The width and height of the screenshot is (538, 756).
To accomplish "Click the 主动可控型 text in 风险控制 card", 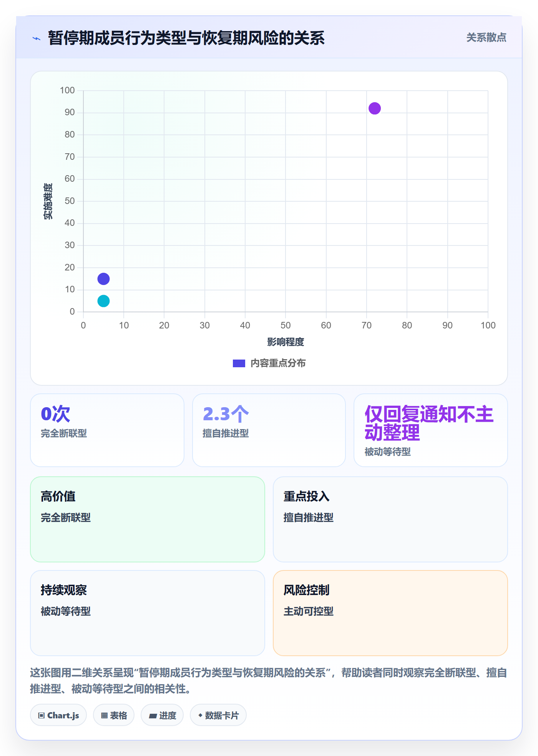I will (x=308, y=611).
